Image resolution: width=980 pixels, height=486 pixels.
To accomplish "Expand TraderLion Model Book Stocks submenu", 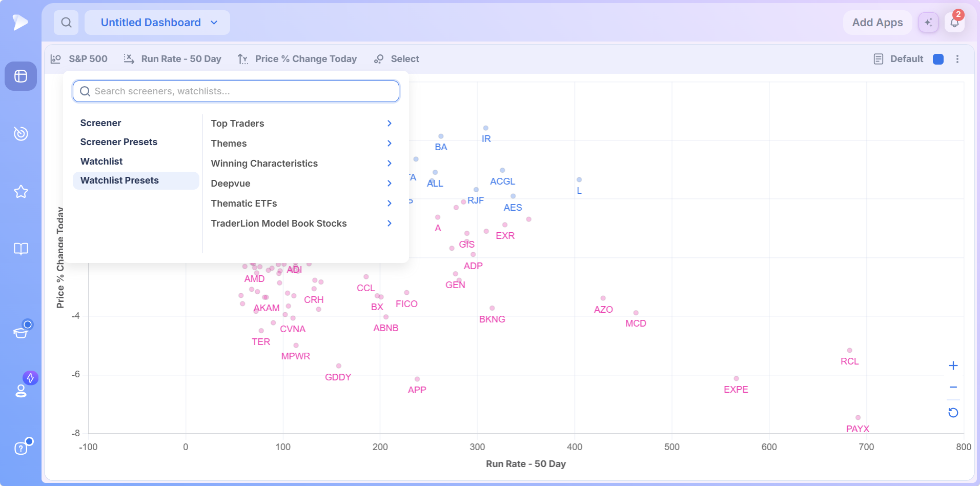I will click(302, 224).
